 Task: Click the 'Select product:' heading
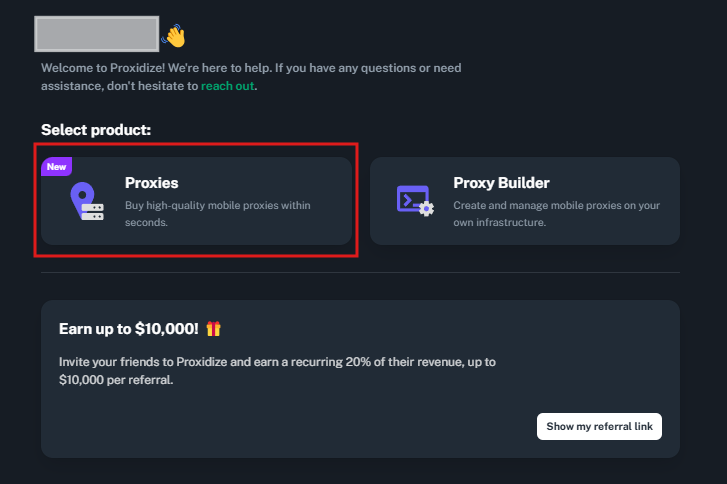tap(96, 130)
